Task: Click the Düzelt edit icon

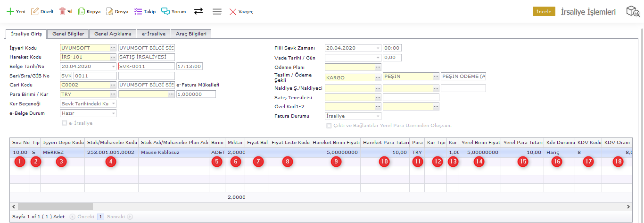Action: point(35,12)
